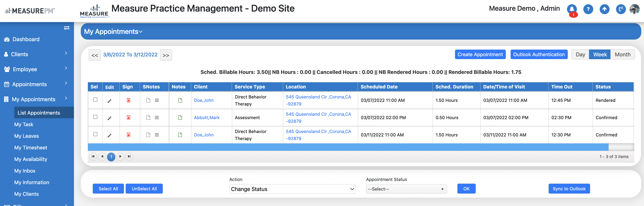Collapse the sidebar with the swap arrows icon
The width and height of the screenshot is (644, 206).
tap(66, 28)
